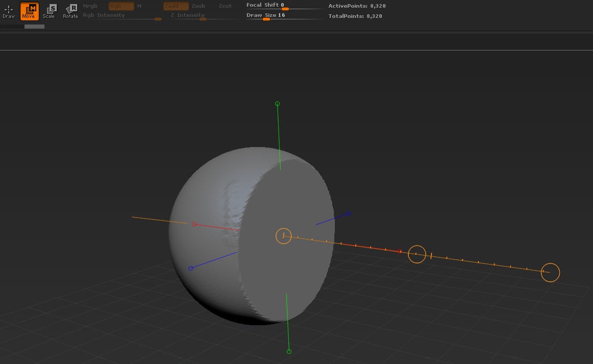
Task: Click the Draw Size slider
Action: (x=284, y=16)
